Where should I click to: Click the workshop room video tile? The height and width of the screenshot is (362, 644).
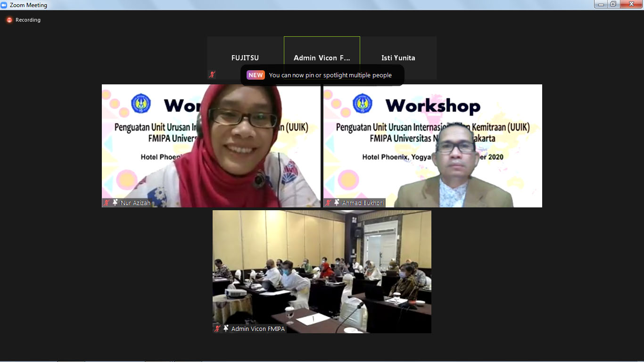coord(322,271)
